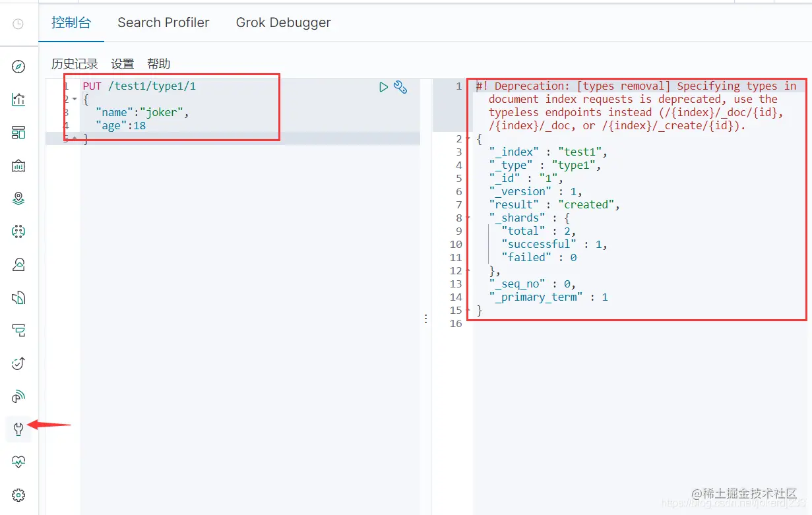This screenshot has width=812, height=515.
Task: Open 设置 settings
Action: point(123,63)
